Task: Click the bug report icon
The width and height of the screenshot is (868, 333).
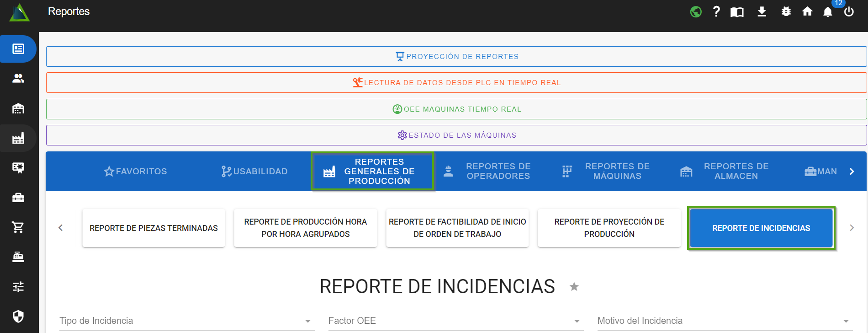Action: click(786, 11)
